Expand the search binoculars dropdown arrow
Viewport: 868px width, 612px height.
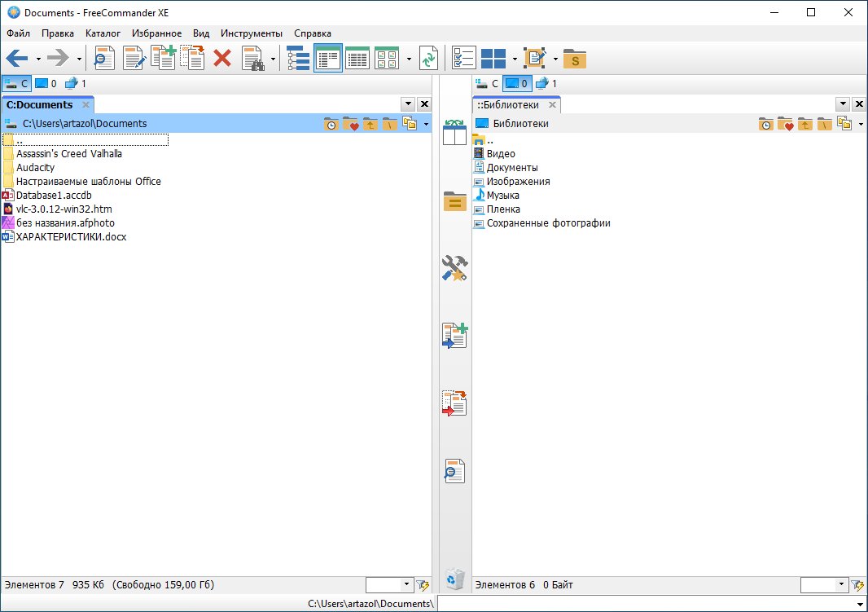click(x=273, y=59)
